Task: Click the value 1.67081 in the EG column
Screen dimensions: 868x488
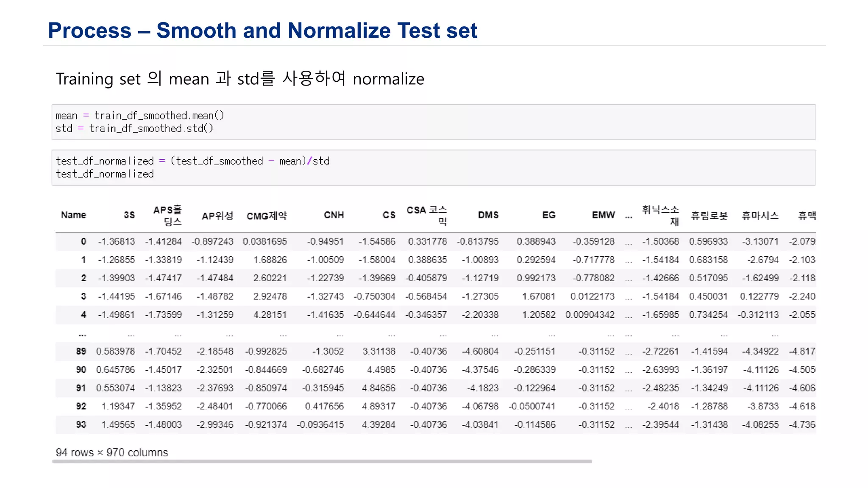Action: [539, 297]
